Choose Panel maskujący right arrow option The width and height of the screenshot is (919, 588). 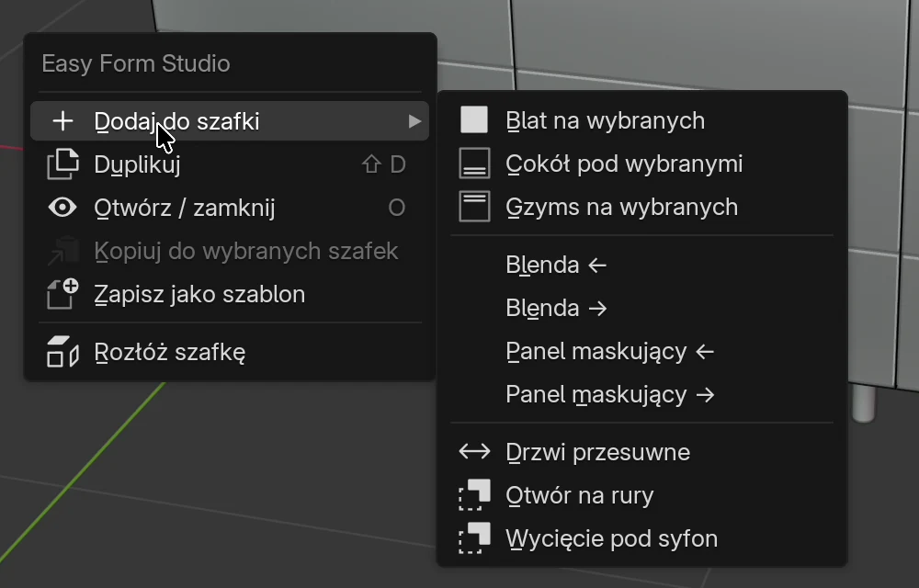pos(642,395)
